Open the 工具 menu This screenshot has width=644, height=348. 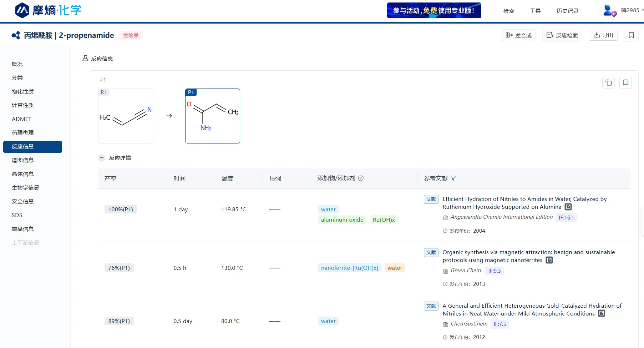point(535,11)
